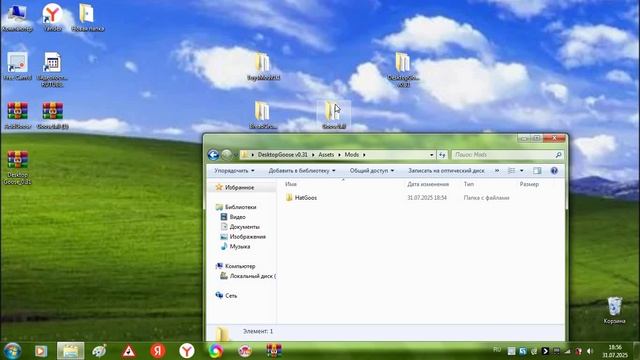Select the Desktop Goose_0.31 archive on desktop
Screen dimensions: 640x360
[x=17, y=168]
